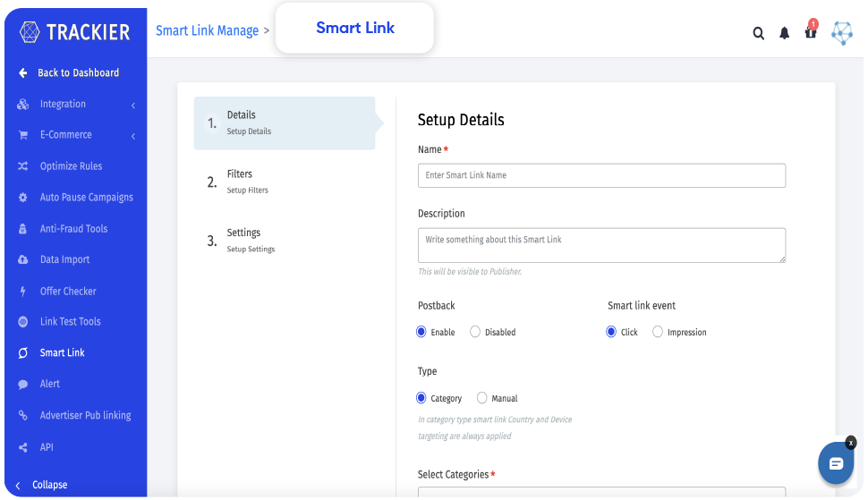Open the notifications bell
This screenshot has height=500, width=868.
[x=784, y=33]
